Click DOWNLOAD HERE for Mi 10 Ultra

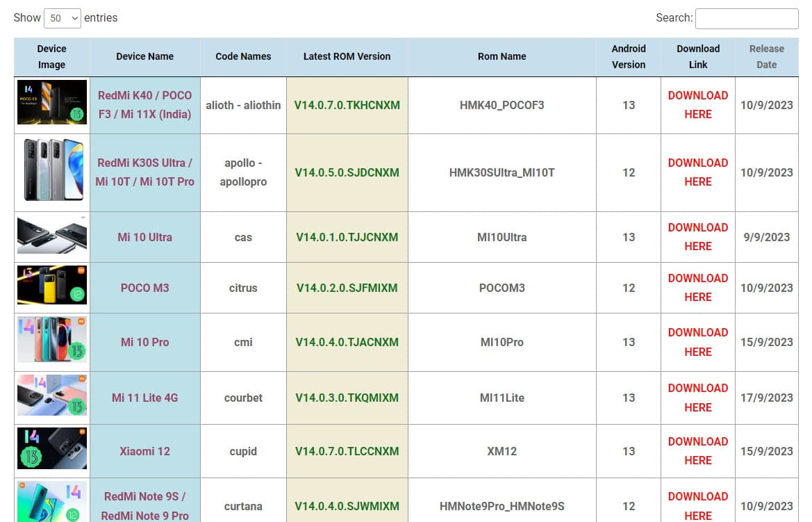pyautogui.click(x=697, y=237)
